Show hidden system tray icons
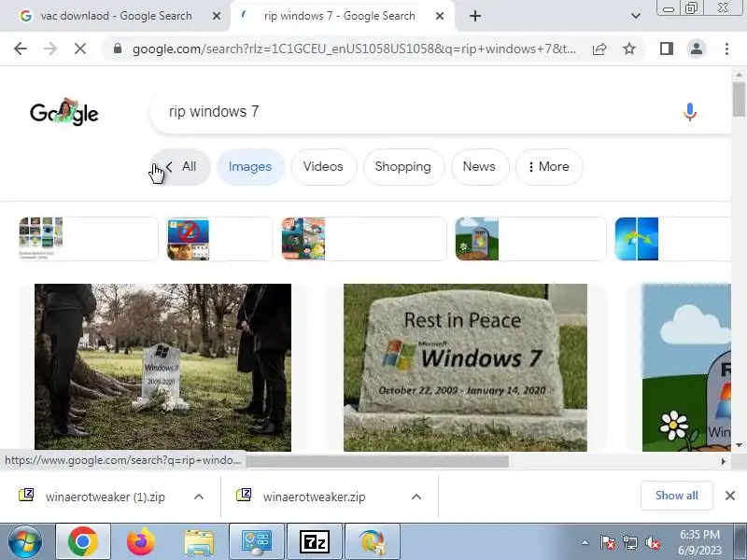 click(x=585, y=542)
